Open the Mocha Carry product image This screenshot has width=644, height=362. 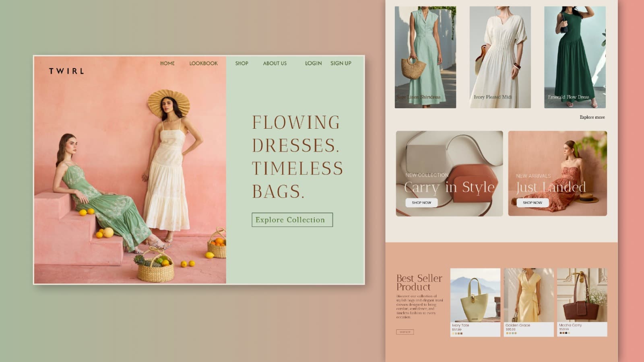(x=582, y=295)
